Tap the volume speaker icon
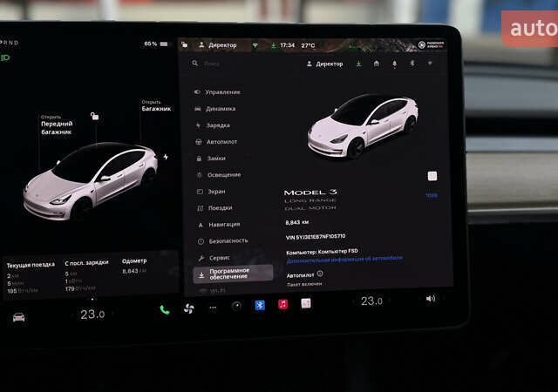558x392 pixels. click(430, 299)
